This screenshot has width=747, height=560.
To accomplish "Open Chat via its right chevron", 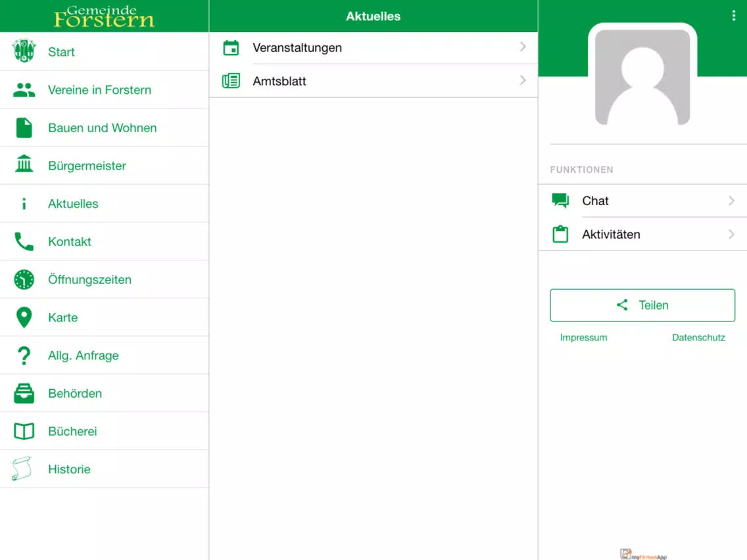I will [x=731, y=200].
